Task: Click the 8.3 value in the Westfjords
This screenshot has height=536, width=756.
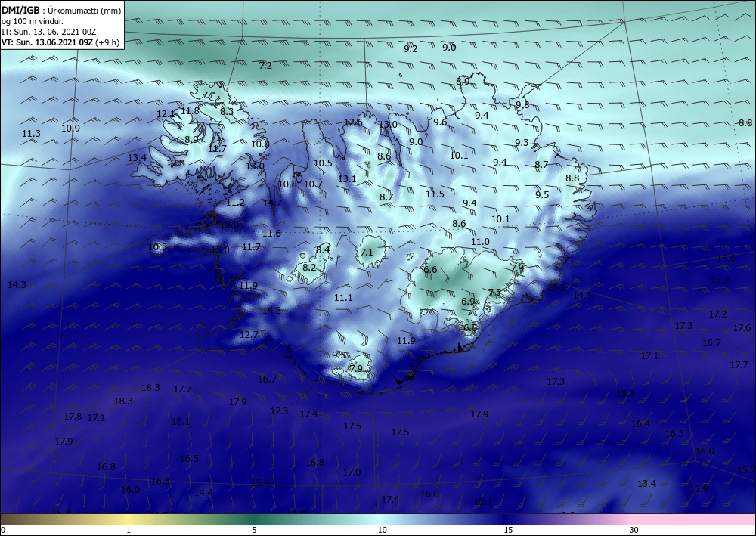Action: 227,111
